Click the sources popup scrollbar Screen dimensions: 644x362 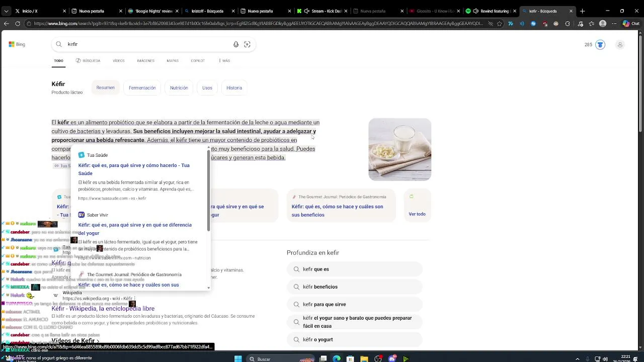click(x=208, y=190)
